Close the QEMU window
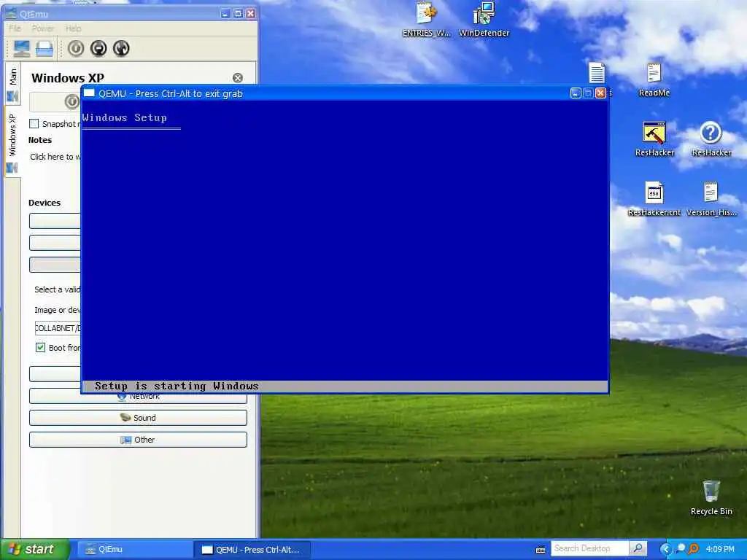The height and width of the screenshot is (560, 747). 601,93
